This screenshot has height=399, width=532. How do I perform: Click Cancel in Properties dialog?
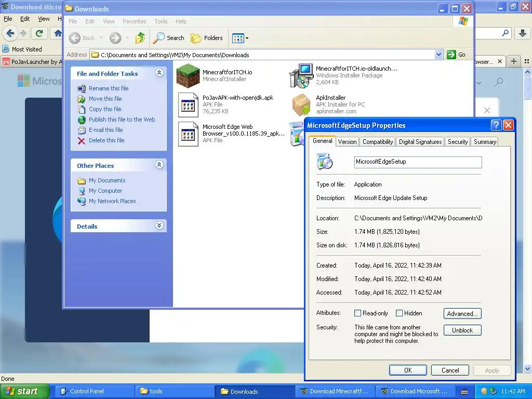[450, 370]
